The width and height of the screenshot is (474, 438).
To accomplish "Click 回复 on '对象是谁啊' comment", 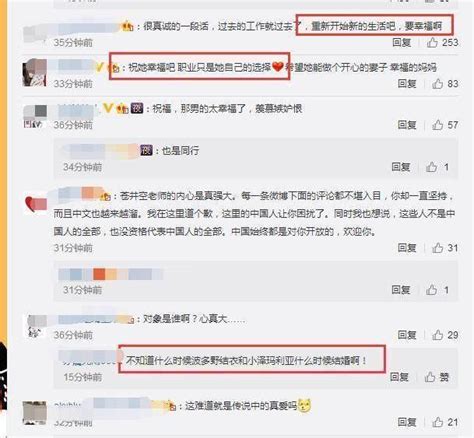I will 407,335.
